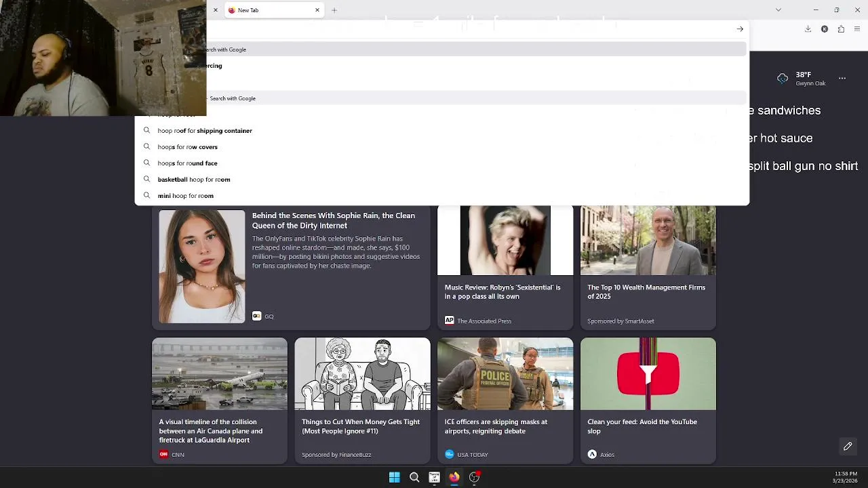Viewport: 868px width, 488px height.
Task: Click the YouTube logo thumbnail image
Action: [x=648, y=374]
